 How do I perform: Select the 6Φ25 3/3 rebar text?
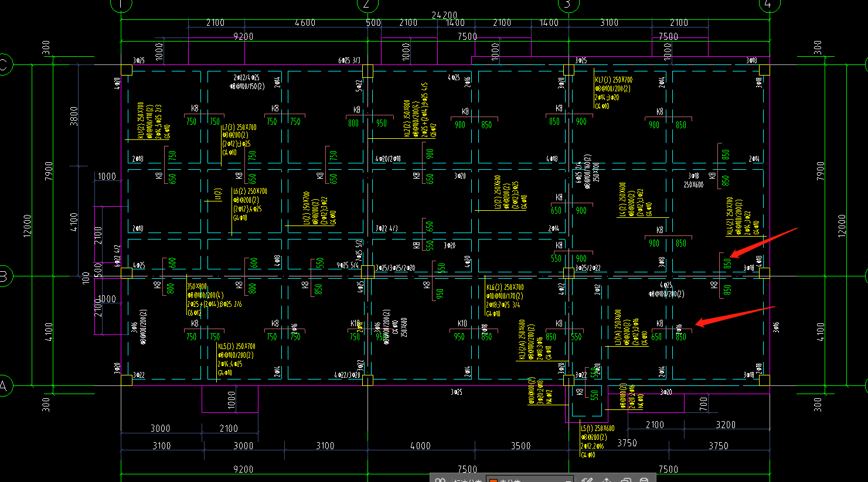[349, 61]
